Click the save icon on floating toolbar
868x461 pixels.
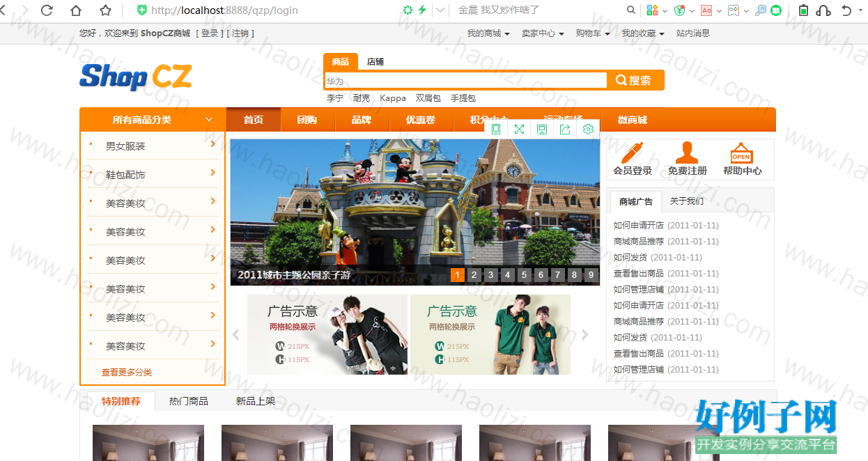542,129
